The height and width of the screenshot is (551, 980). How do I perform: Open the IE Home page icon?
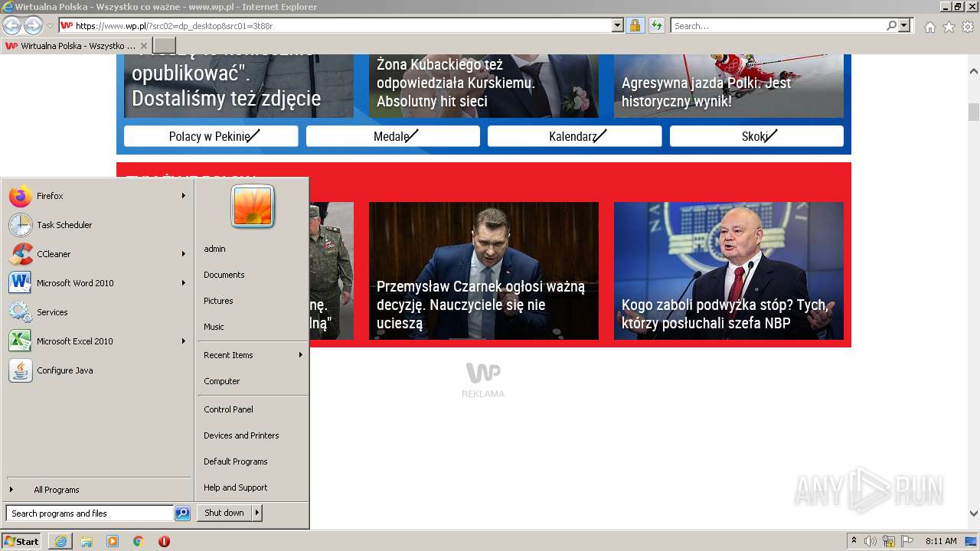coord(929,27)
